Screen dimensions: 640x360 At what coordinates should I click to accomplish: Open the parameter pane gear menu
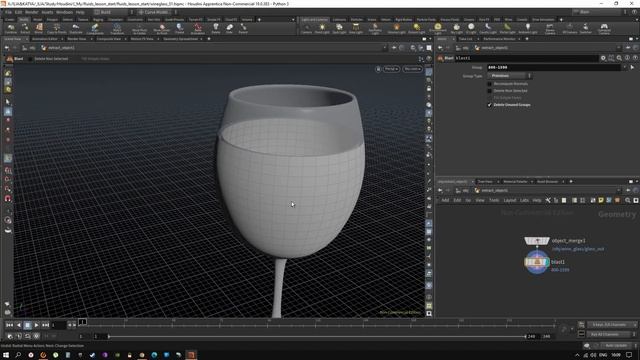[603, 58]
